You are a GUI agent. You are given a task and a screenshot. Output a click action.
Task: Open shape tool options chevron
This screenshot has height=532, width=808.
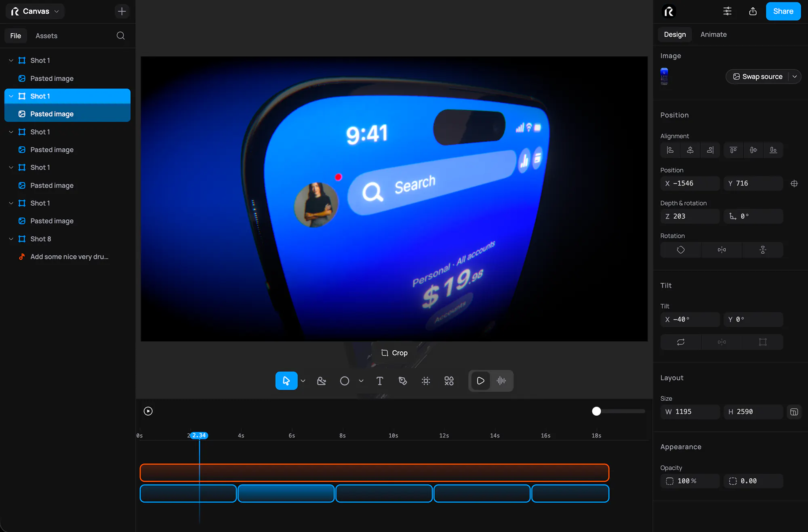361,381
